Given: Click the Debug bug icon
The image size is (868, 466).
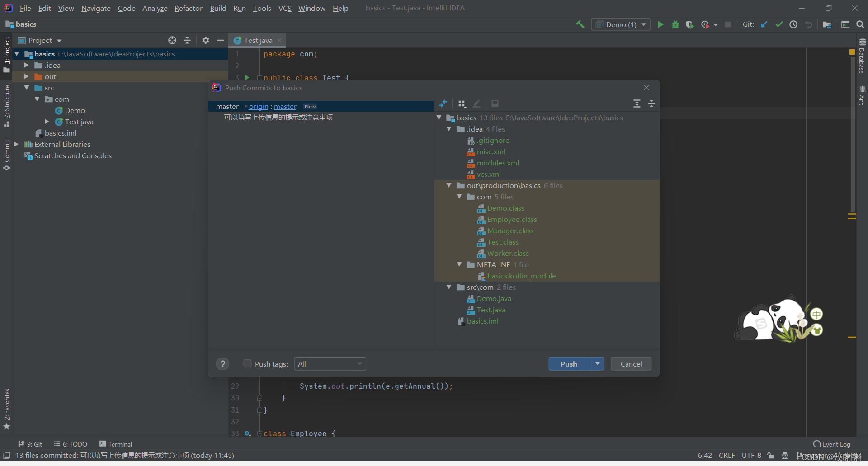Looking at the screenshot, I should tap(675, 24).
